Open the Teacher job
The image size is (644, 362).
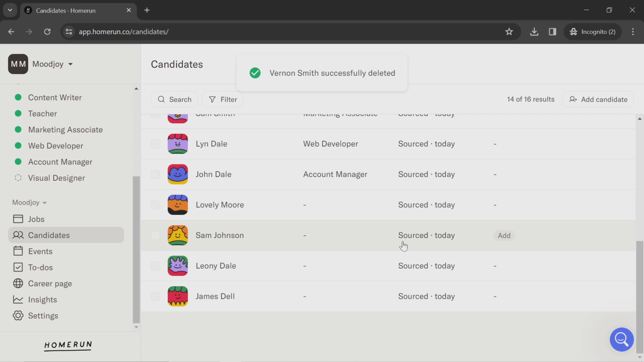42,113
